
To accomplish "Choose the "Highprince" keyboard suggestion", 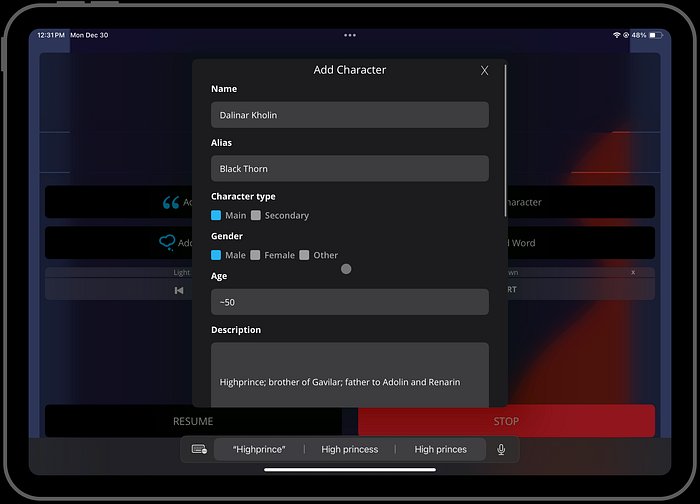I will click(x=259, y=449).
